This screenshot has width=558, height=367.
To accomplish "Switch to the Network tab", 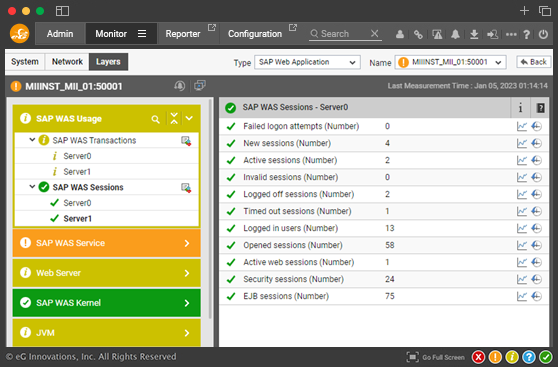I will 67,62.
